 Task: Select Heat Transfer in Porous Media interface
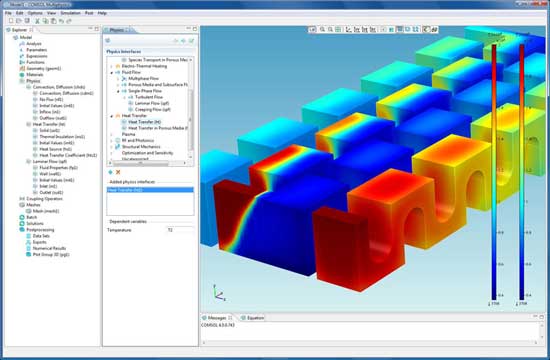(x=158, y=128)
